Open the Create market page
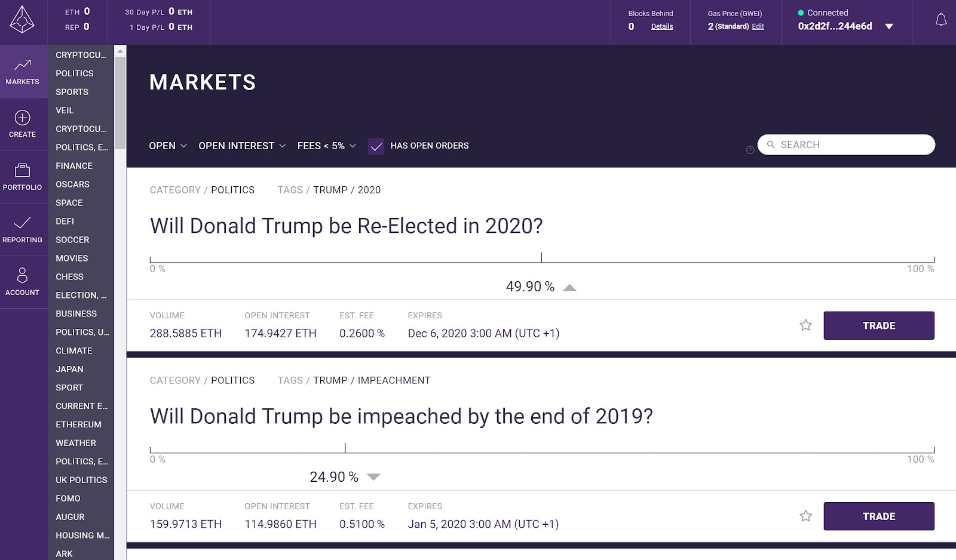 tap(23, 124)
